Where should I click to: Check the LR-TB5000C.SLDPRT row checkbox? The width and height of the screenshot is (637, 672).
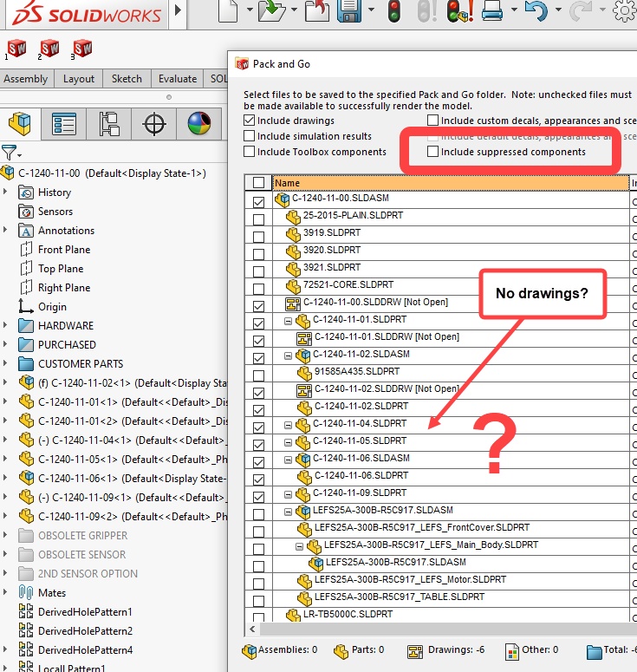click(258, 617)
